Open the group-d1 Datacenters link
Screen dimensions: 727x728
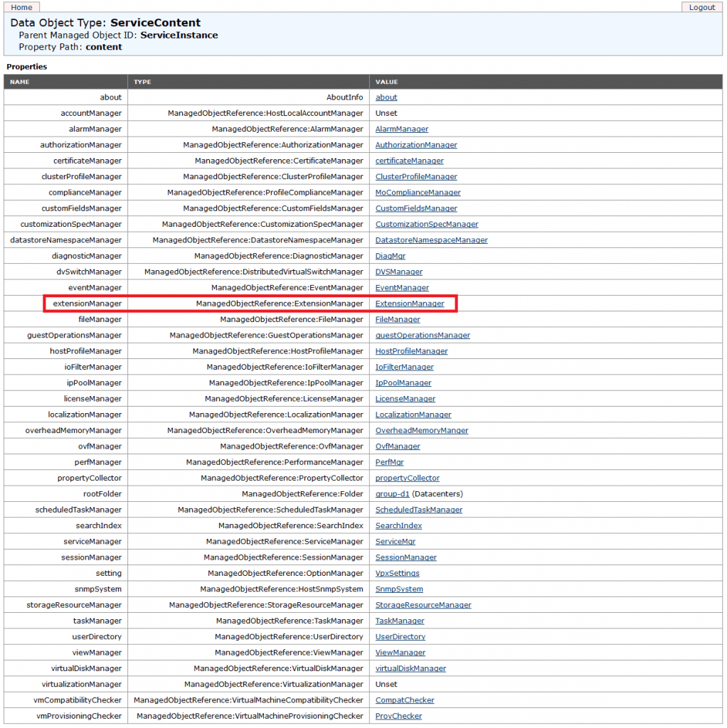click(x=392, y=493)
